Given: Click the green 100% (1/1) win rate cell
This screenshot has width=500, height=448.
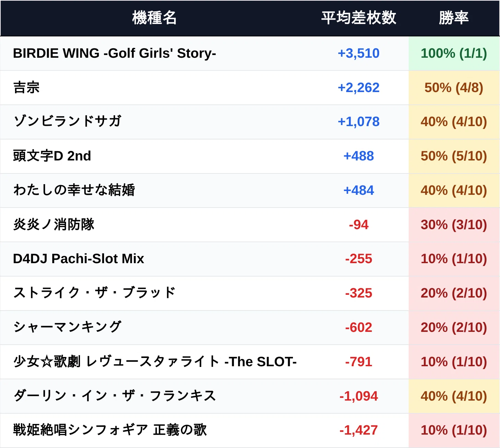Looking at the screenshot, I should 454,53.
